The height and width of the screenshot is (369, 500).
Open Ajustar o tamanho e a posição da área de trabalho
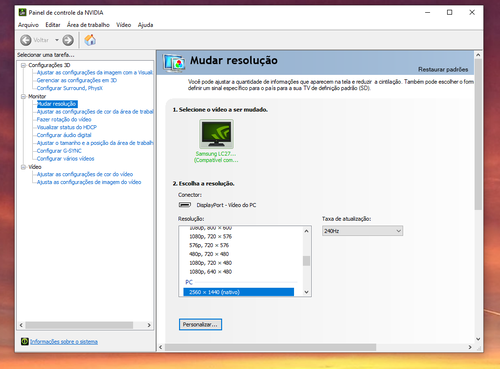click(x=95, y=143)
